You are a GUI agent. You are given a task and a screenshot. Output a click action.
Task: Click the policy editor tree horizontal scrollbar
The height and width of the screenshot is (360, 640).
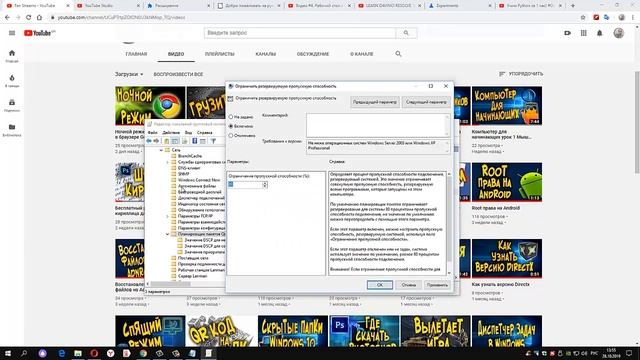[171, 284]
